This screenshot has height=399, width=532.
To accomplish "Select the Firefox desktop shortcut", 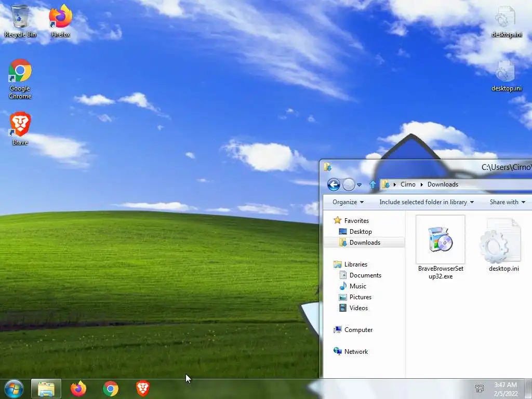I will click(60, 21).
